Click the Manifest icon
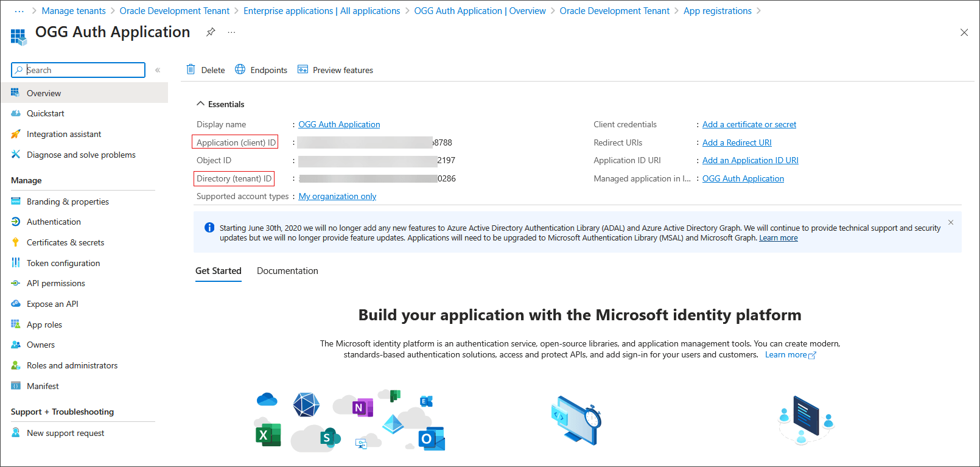Image resolution: width=980 pixels, height=467 pixels. [x=15, y=385]
